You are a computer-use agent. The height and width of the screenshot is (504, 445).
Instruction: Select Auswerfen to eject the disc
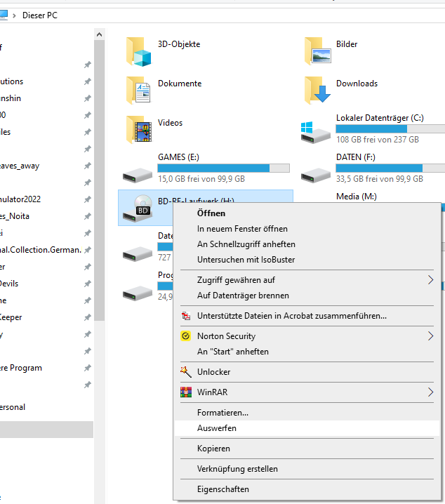pyautogui.click(x=307, y=428)
